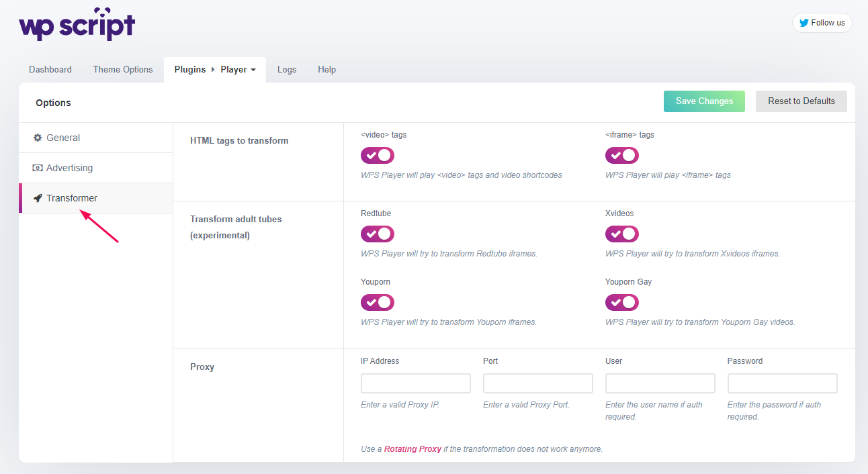
Task: Toggle the <iframe> tags switch
Action: pyautogui.click(x=622, y=156)
